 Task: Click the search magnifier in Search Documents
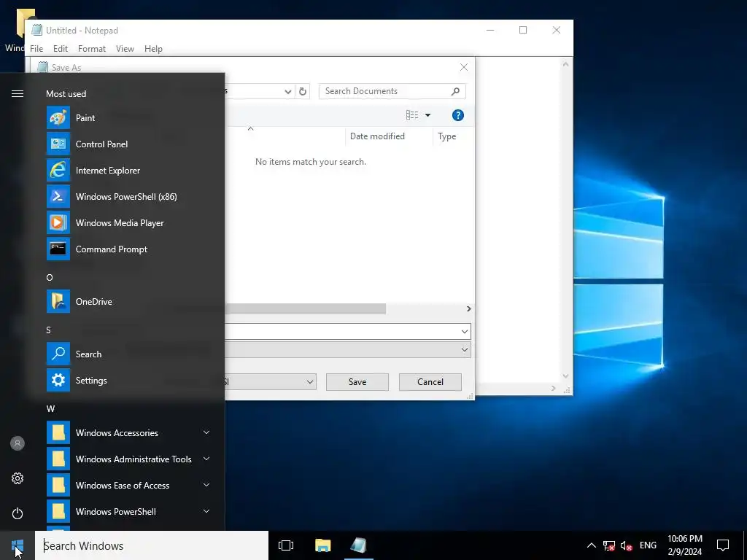pyautogui.click(x=455, y=91)
